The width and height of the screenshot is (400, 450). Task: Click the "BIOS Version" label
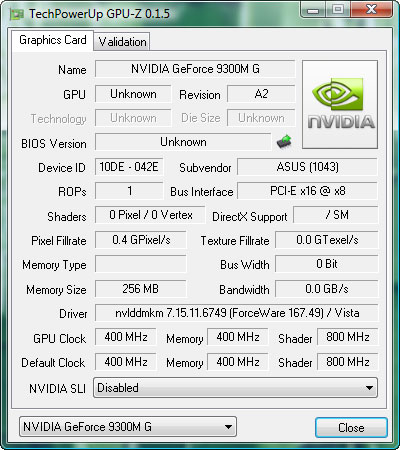(x=54, y=144)
